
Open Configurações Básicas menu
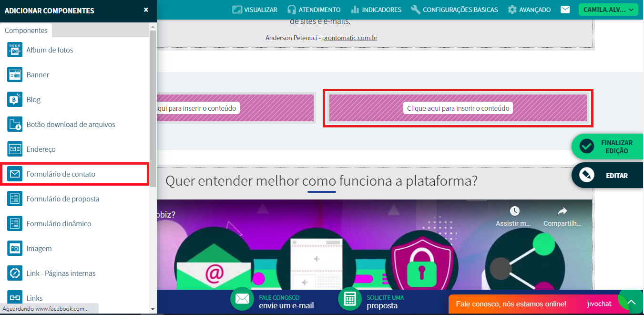click(x=454, y=10)
